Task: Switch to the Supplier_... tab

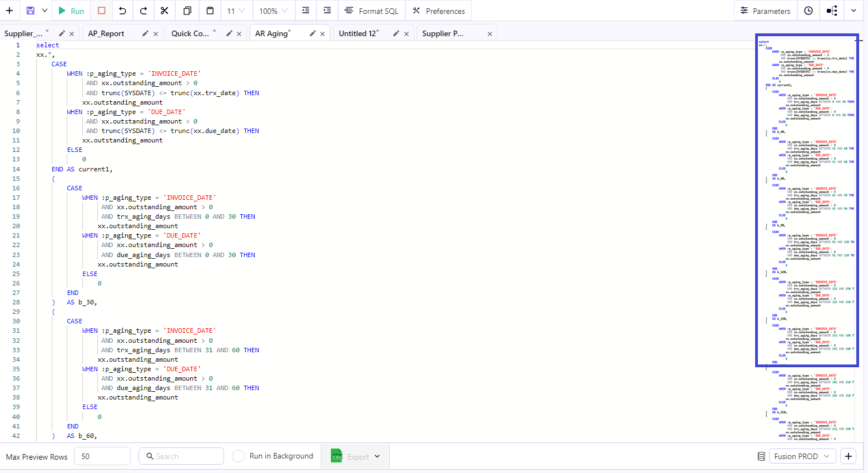Action: 23,33
